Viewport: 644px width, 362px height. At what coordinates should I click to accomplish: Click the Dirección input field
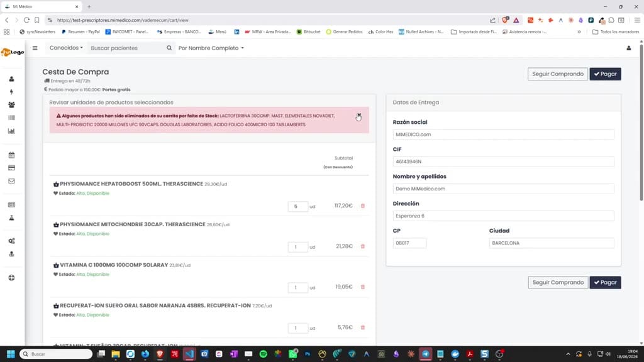503,216
